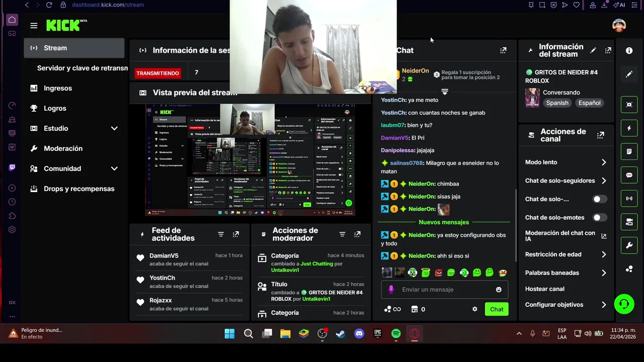Click the Spanish tag
This screenshot has height=362, width=644.
(x=557, y=103)
